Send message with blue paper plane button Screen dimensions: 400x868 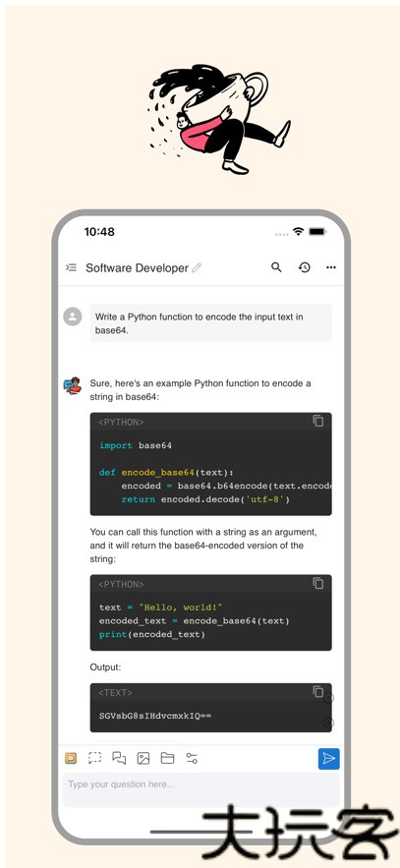coord(328,758)
